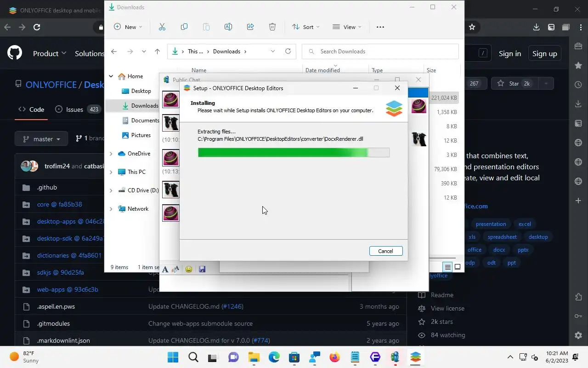The width and height of the screenshot is (588, 368).
Task: Open the Code tab on GitHub
Action: (x=31, y=109)
